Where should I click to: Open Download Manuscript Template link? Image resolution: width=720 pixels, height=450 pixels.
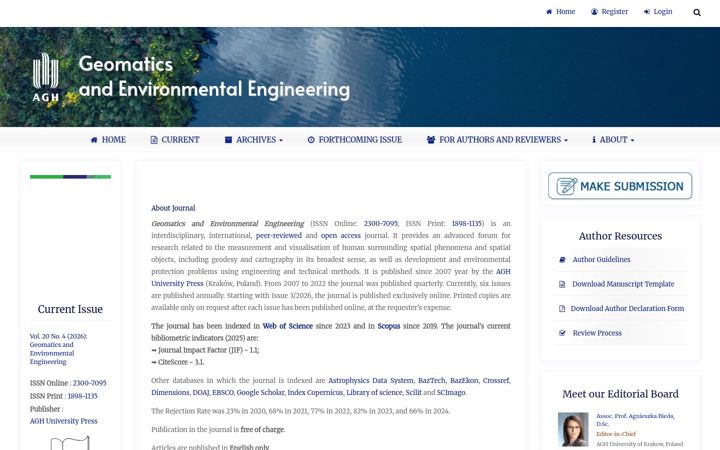623,284
